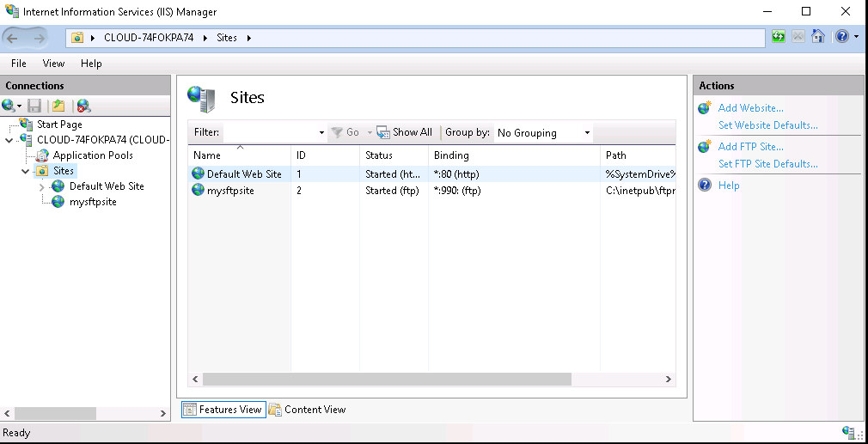Open dropdown arrow next to Help icon

coord(856,37)
